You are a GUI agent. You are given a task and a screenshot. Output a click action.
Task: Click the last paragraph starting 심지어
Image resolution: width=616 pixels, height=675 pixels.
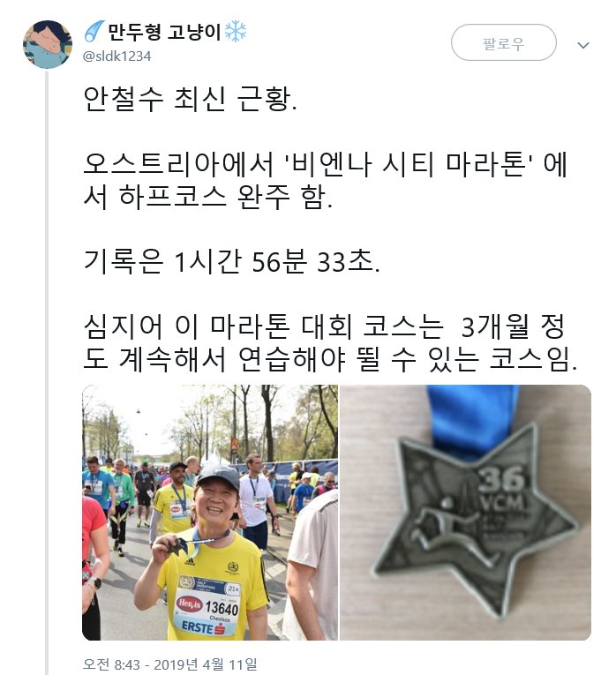[x=330, y=342]
